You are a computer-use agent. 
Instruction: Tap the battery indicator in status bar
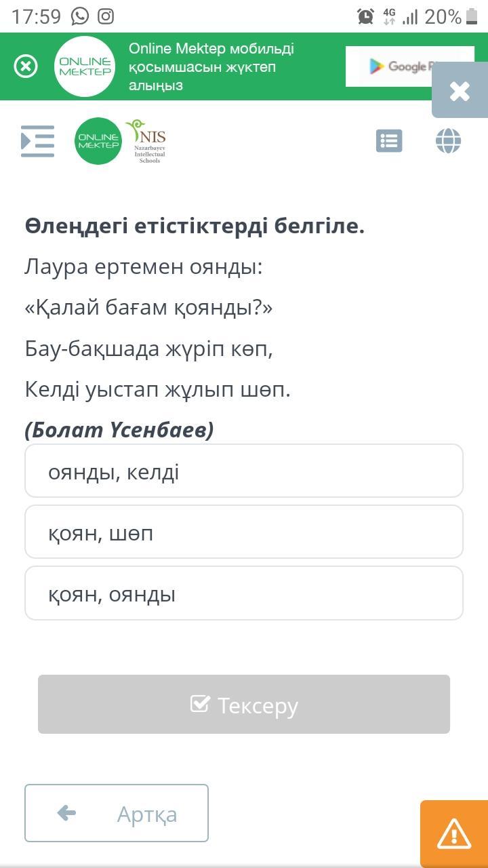pyautogui.click(x=472, y=16)
